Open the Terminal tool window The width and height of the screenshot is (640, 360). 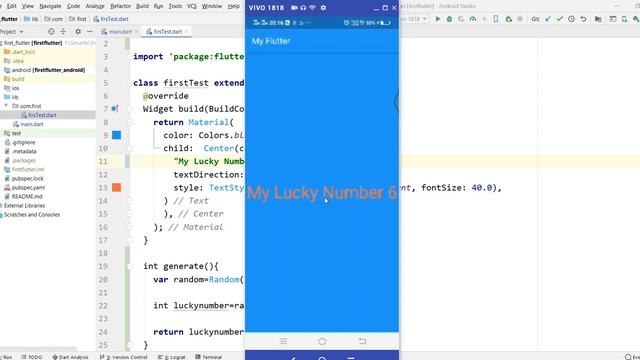click(x=209, y=357)
